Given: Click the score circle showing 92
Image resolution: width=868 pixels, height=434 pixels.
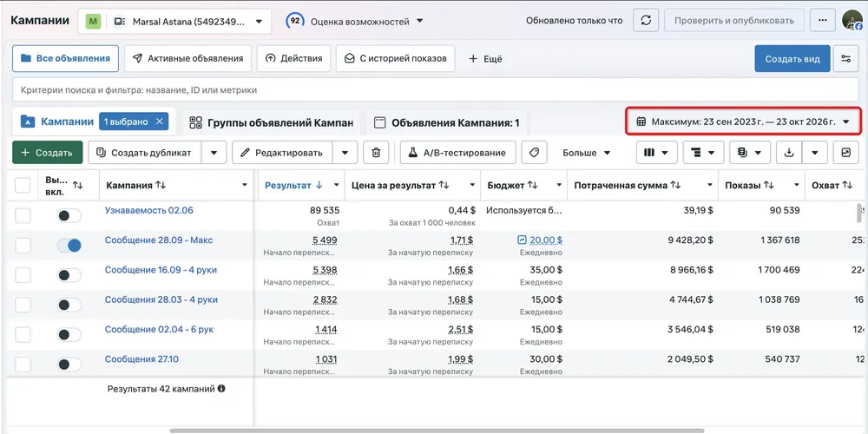Looking at the screenshot, I should [x=295, y=21].
